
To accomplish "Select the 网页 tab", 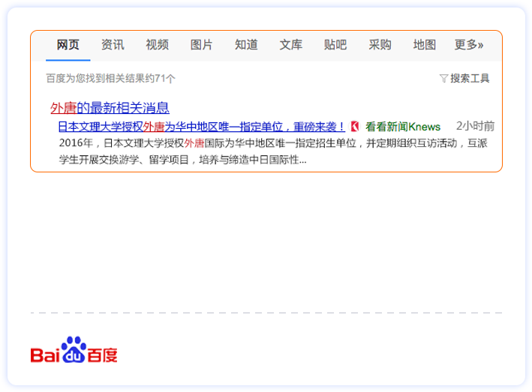I will [68, 45].
